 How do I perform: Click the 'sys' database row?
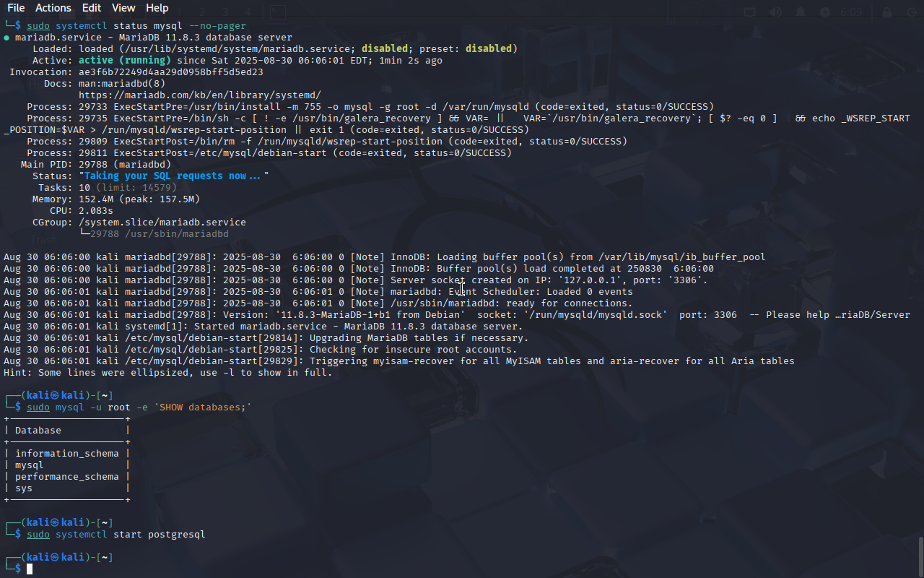[24, 488]
